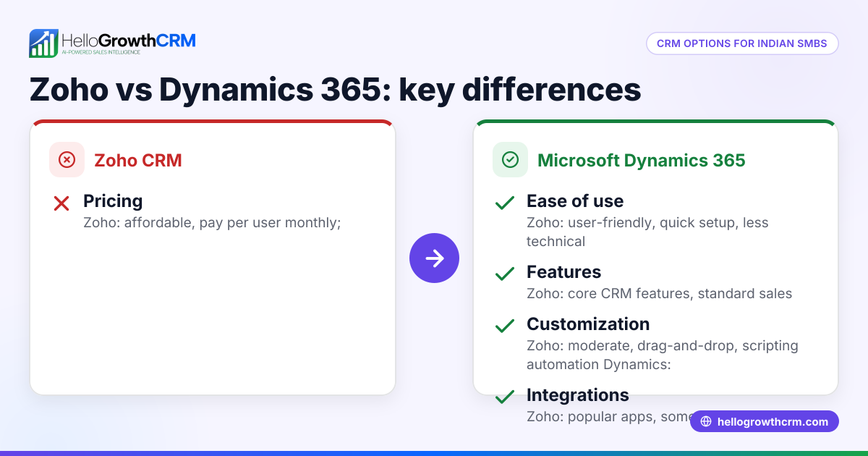Click the Microsoft Dynamics 365 card title
Image resolution: width=868 pixels, height=456 pixels.
tap(641, 160)
